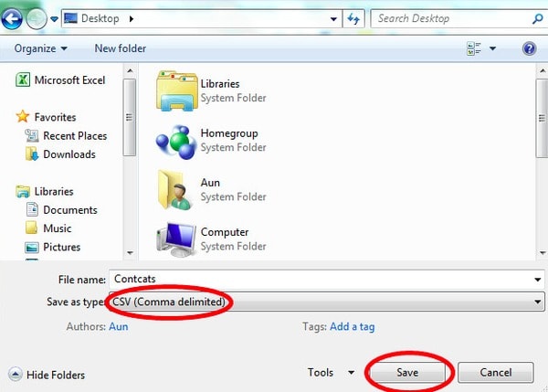548x392 pixels.
Task: Open the view options dropdown arrow
Action: tap(492, 48)
